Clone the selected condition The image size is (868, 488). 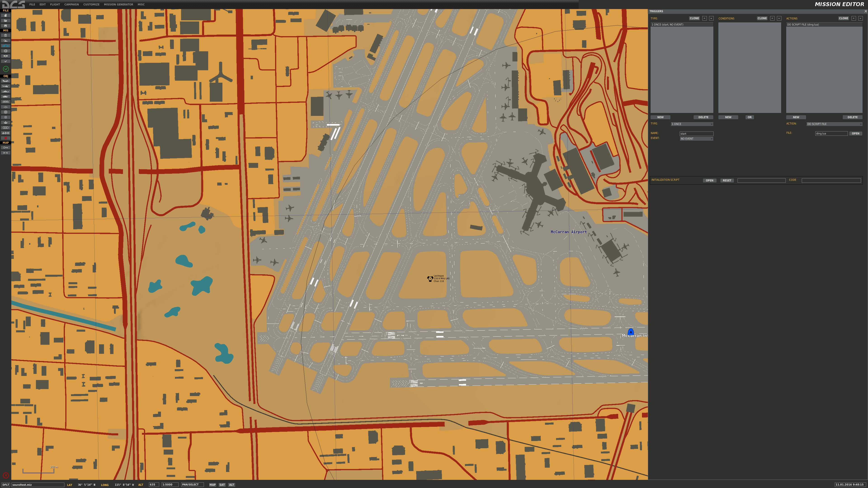(762, 18)
